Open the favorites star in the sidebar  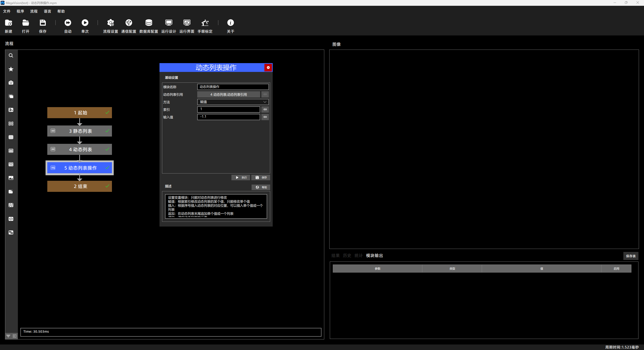[11, 69]
